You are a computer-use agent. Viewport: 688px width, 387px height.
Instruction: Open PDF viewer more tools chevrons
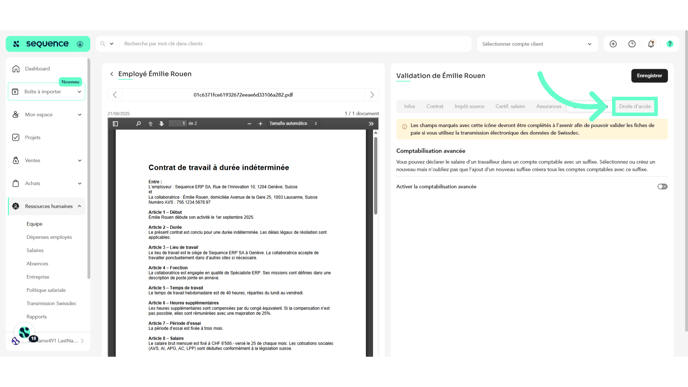pyautogui.click(x=371, y=124)
